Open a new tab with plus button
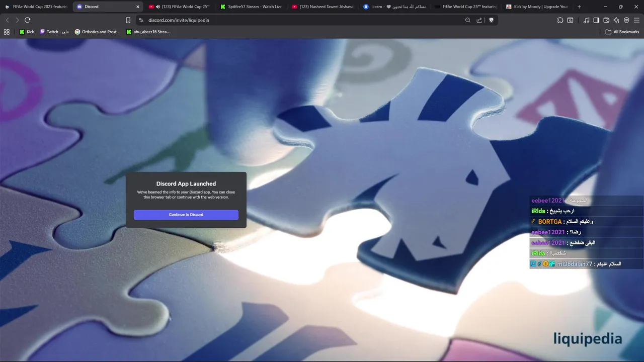The width and height of the screenshot is (644, 362). [579, 7]
